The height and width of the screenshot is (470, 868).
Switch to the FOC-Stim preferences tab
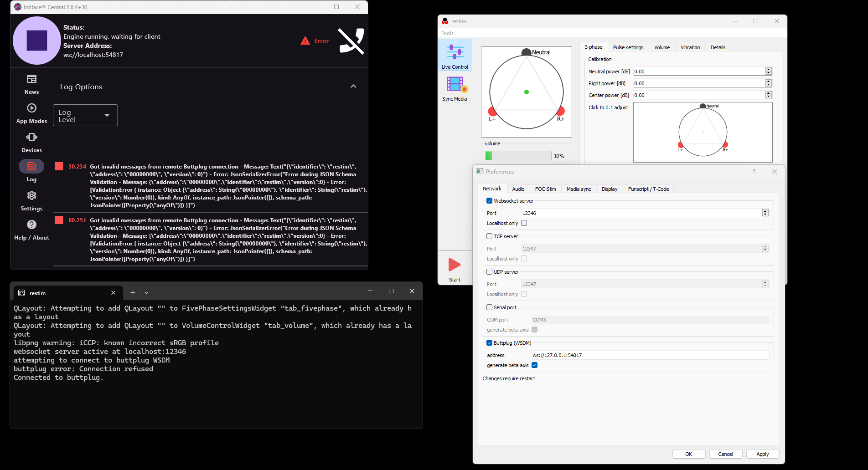(x=546, y=189)
